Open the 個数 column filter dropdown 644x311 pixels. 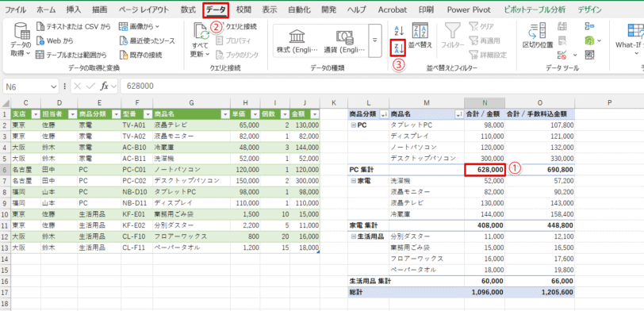click(x=285, y=114)
